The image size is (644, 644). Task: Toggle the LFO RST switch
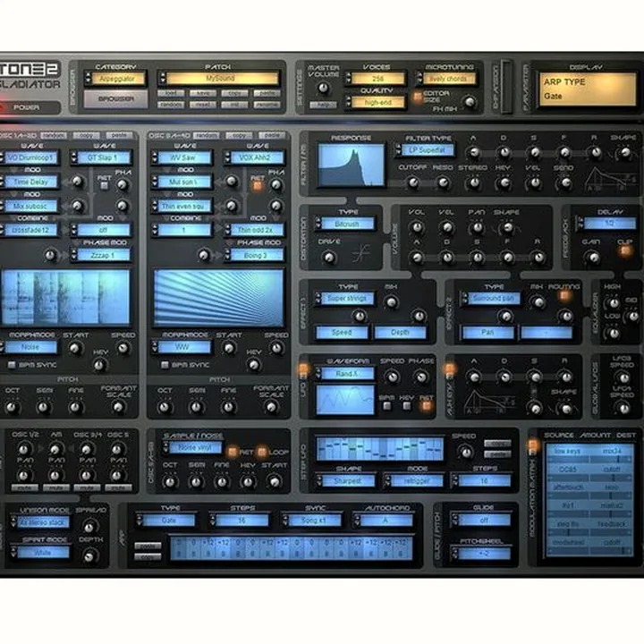427,406
